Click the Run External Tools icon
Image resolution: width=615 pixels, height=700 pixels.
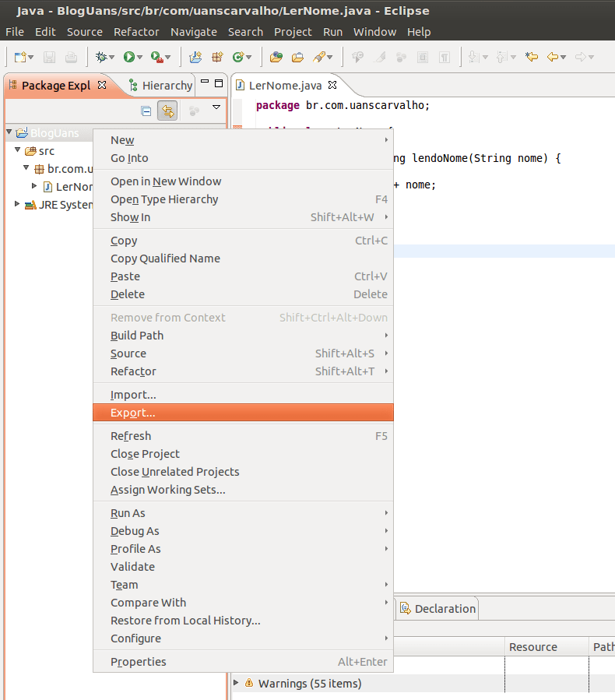tap(156, 57)
